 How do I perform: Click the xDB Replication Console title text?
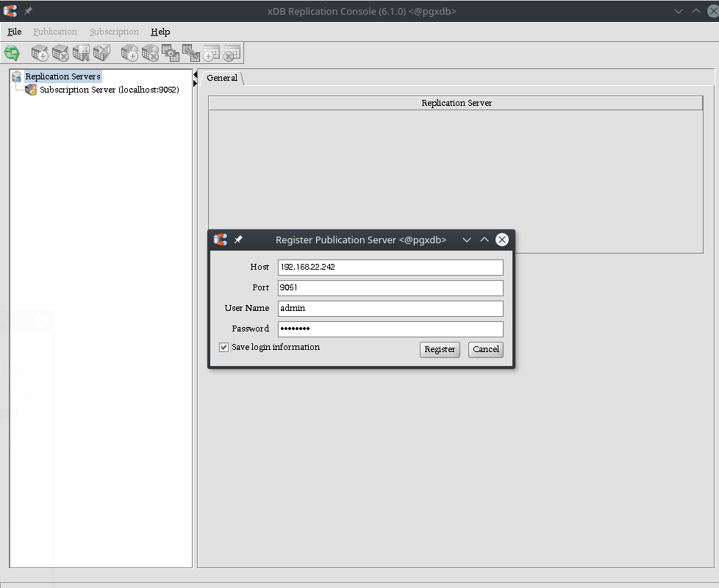point(362,11)
